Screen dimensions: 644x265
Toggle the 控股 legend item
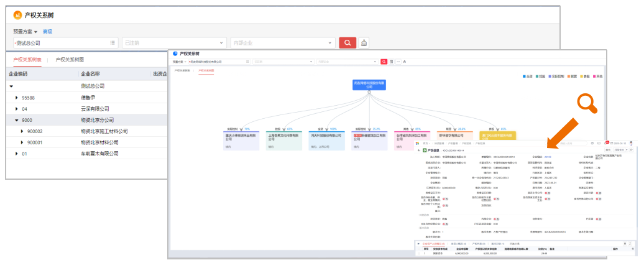coord(541,77)
